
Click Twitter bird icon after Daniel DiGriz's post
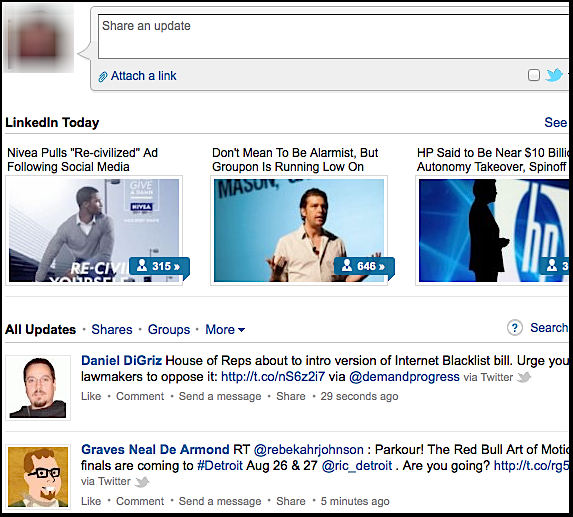pyautogui.click(x=524, y=377)
